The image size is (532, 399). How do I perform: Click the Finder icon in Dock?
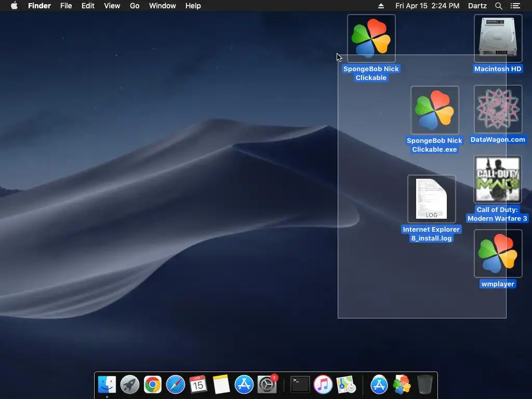[x=107, y=385]
